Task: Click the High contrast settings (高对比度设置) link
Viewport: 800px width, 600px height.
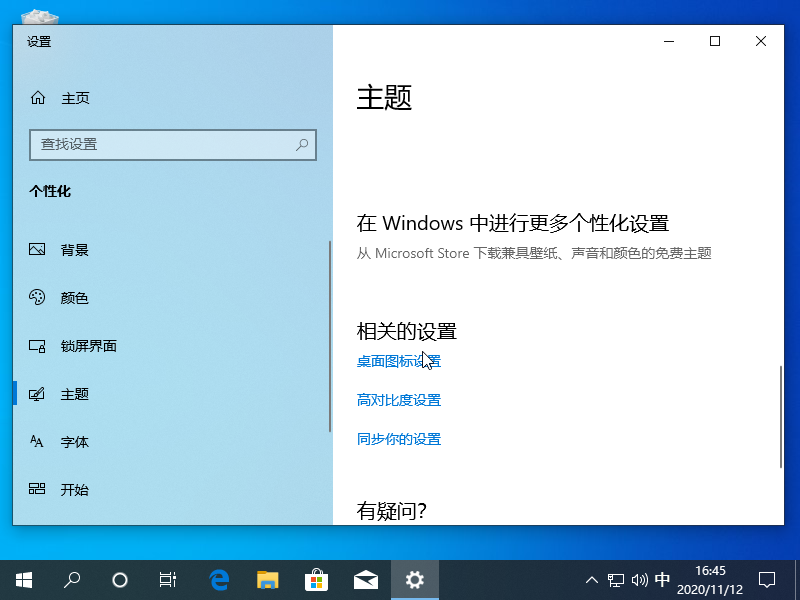Action: point(398,400)
